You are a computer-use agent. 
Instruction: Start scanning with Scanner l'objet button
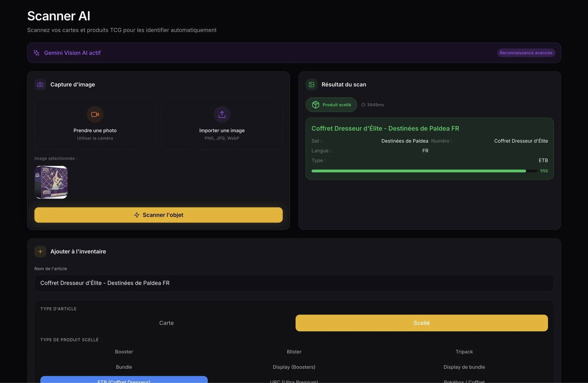(x=158, y=215)
